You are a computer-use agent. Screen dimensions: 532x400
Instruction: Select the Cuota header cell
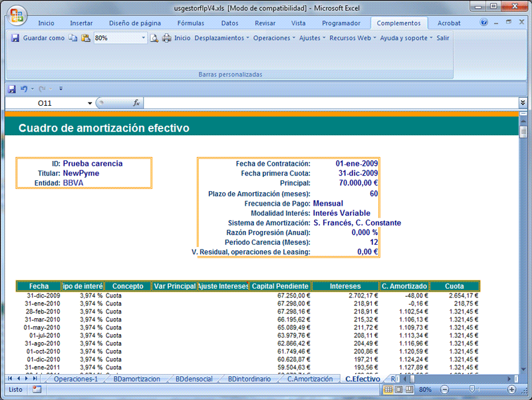pos(454,286)
